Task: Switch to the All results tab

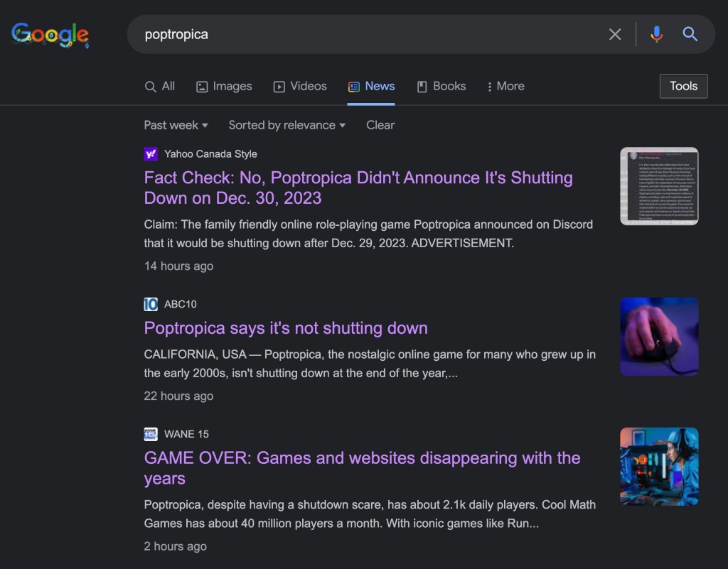Action: (160, 86)
